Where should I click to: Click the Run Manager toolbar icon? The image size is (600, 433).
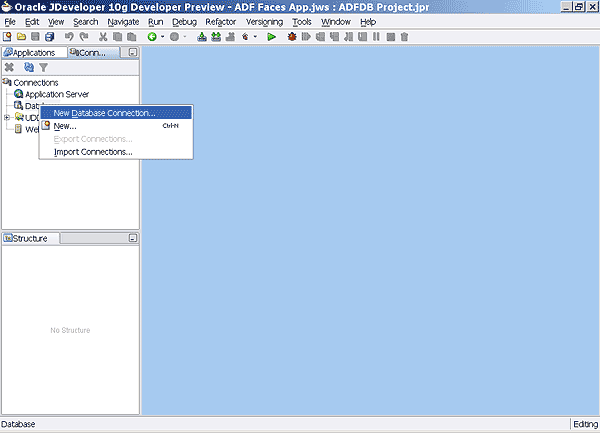(x=245, y=37)
